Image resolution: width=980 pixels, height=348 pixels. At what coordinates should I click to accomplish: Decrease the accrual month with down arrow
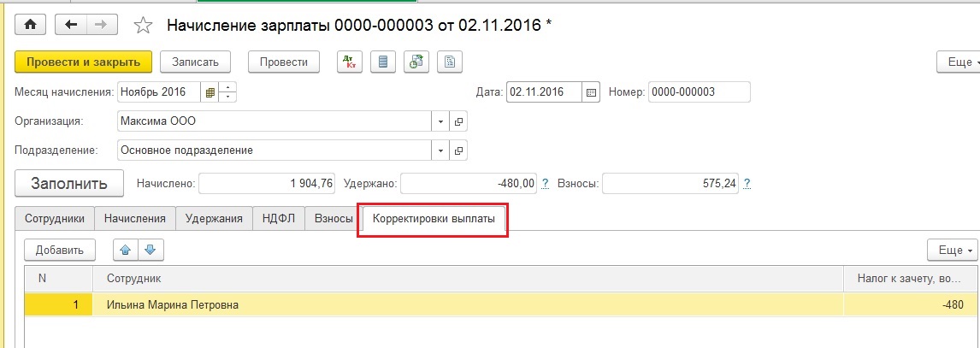pyautogui.click(x=227, y=97)
